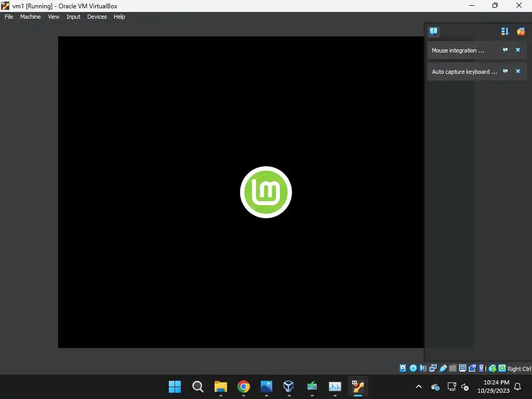Click the USB devices status icon
Screen dimensions: 532x399
tap(443, 368)
